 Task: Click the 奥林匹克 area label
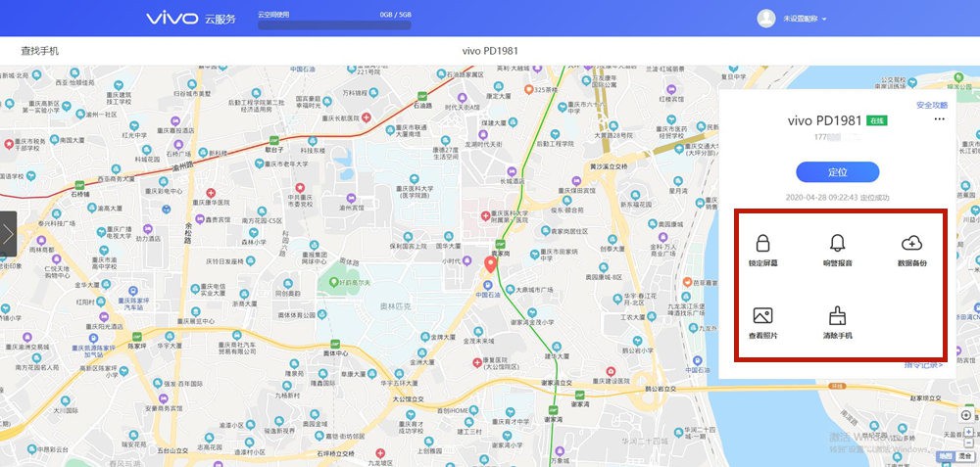pyautogui.click(x=396, y=306)
